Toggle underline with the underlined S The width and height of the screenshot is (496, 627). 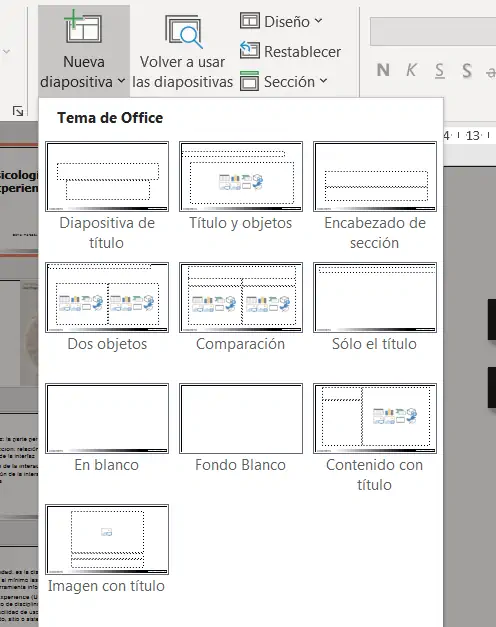pos(440,70)
